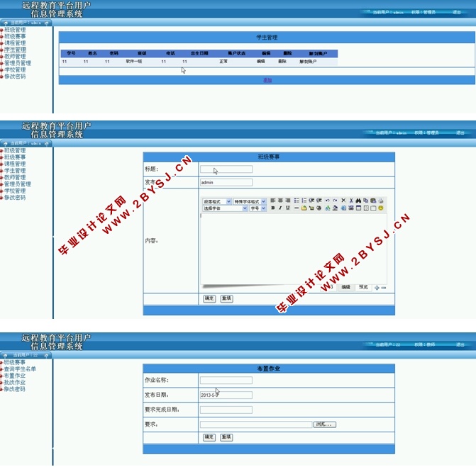Click the Copy icon in the editor toolbar
Viewport: 476px width, 467px height.
point(366,201)
